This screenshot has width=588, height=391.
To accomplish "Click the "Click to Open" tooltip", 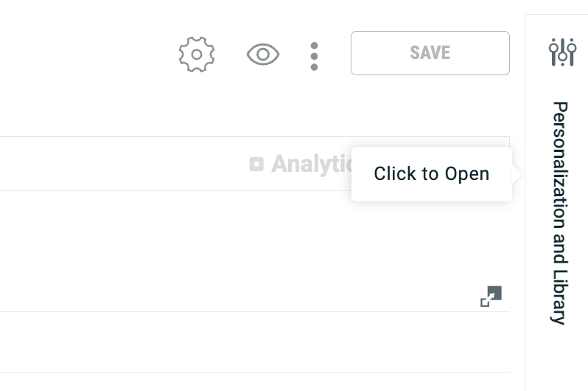I will coord(431,174).
